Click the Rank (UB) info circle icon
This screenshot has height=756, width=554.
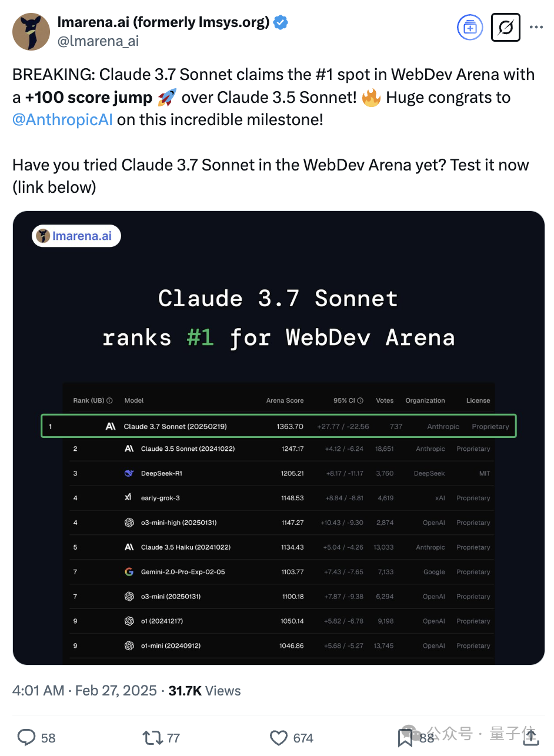(x=109, y=400)
